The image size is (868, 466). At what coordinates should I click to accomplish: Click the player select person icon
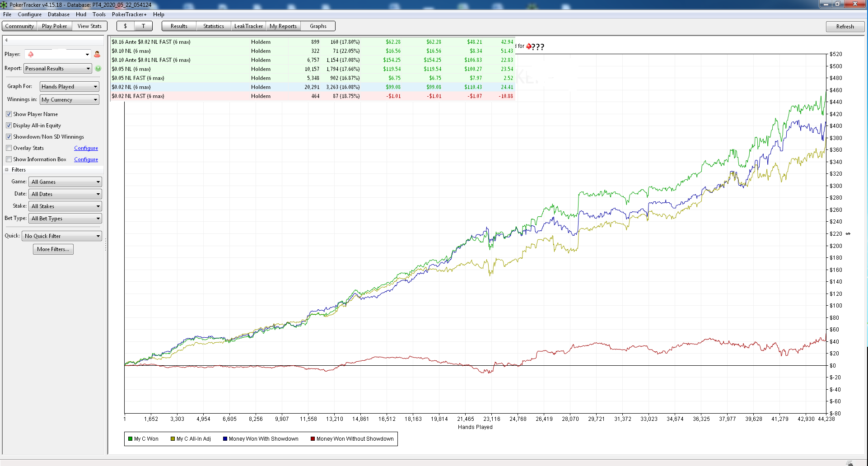tap(97, 54)
